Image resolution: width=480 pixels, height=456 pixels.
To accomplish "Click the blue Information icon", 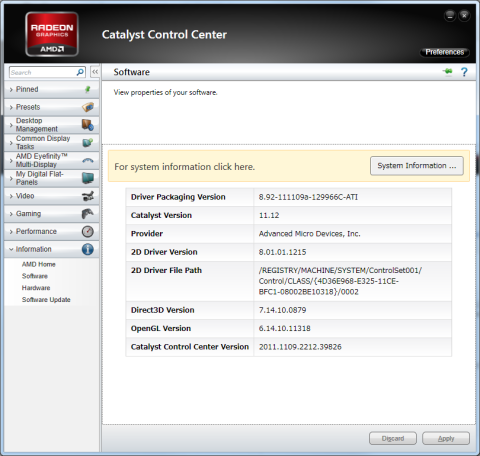I will [x=88, y=249].
